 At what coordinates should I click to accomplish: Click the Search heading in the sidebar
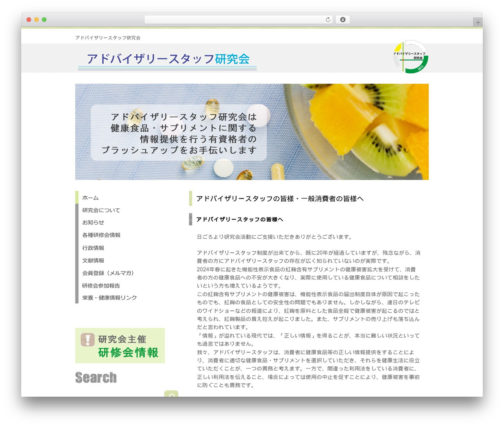coord(96,377)
